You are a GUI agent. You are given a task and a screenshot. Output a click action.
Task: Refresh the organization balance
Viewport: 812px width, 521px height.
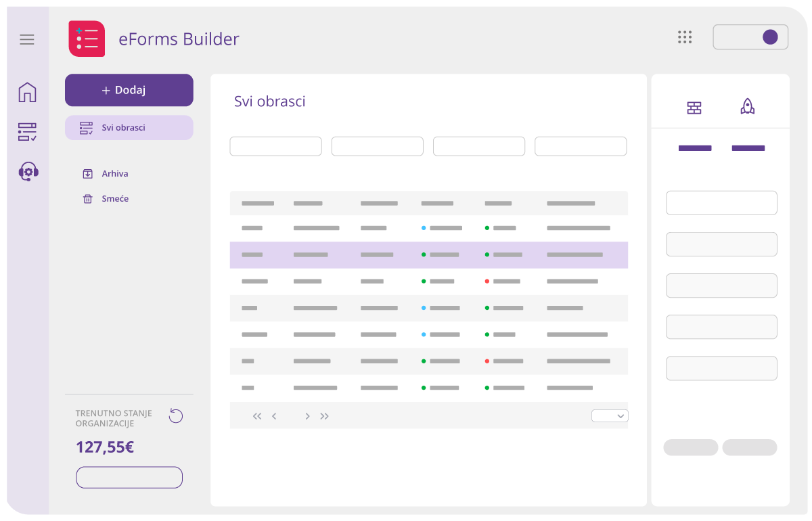point(176,416)
